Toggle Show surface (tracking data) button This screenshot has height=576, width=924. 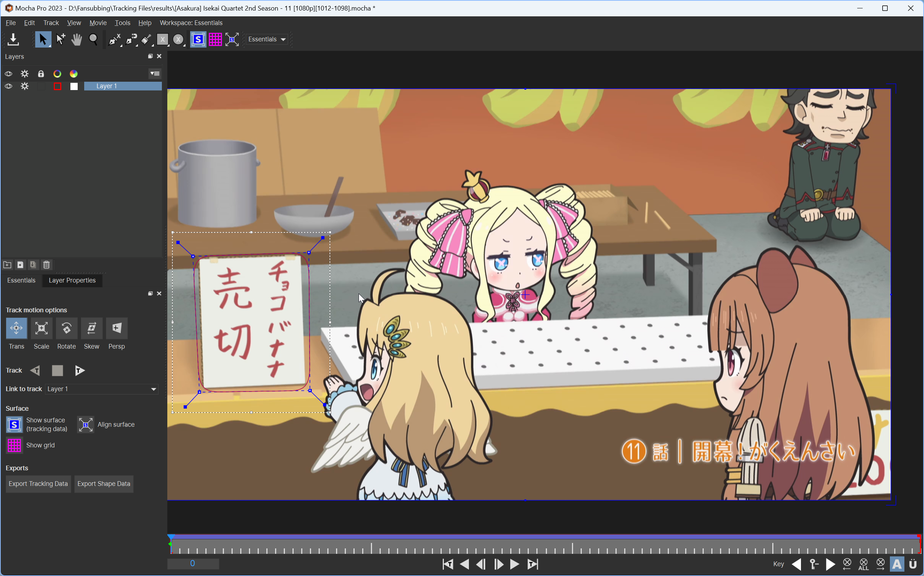point(15,425)
